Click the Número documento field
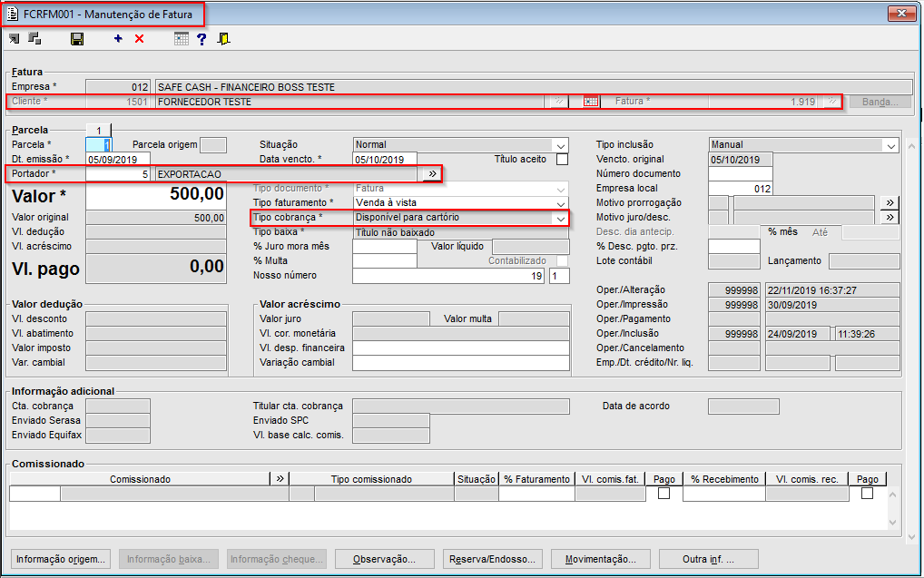Viewport: 924px width, 578px height. [x=740, y=174]
